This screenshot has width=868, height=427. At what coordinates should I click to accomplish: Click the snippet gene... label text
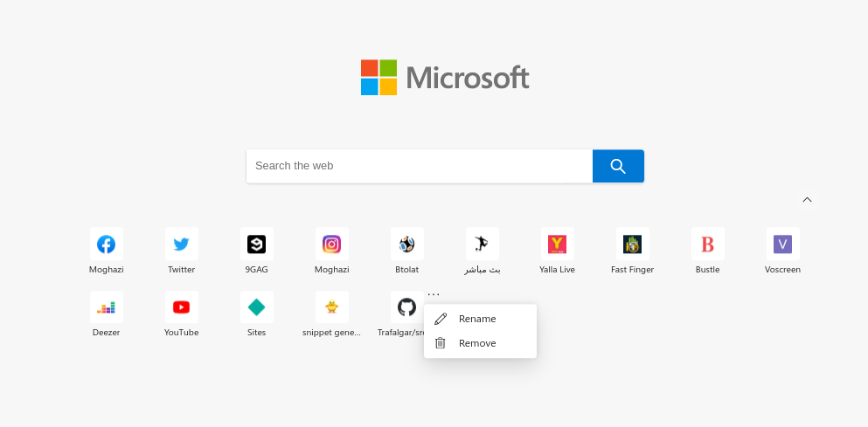[x=331, y=333]
